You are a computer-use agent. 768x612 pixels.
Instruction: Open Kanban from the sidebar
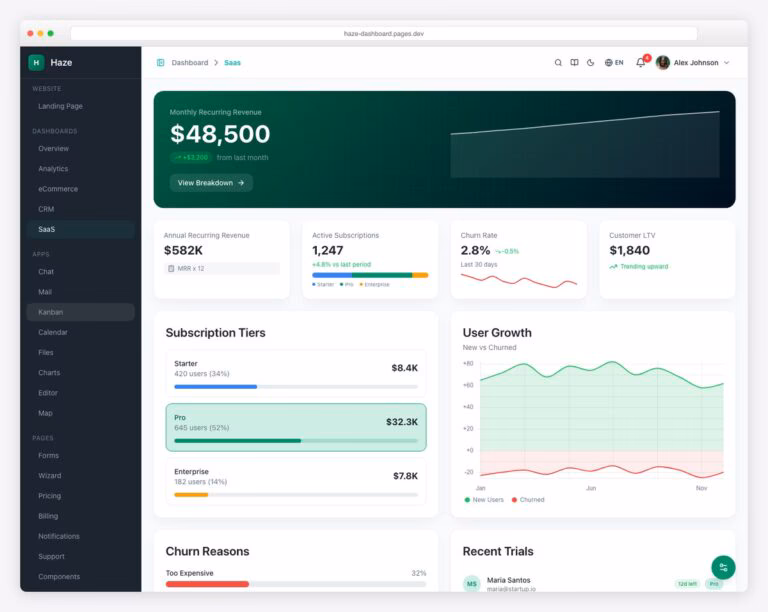coord(50,312)
